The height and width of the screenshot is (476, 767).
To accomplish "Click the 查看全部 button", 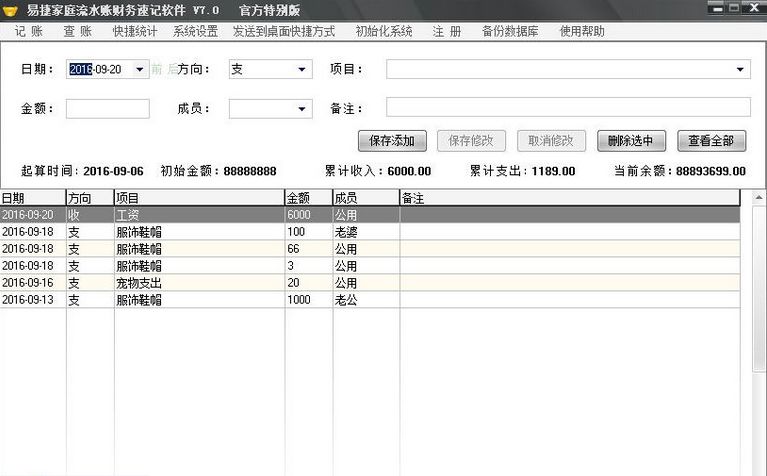I will tap(711, 141).
